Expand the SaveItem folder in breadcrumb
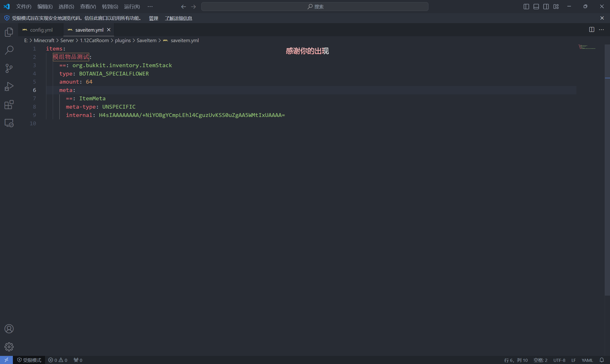610x364 pixels. (x=147, y=40)
